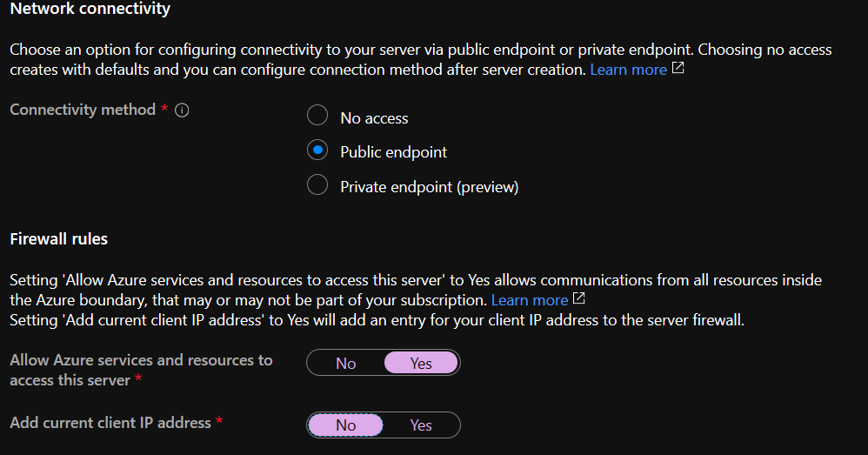The width and height of the screenshot is (868, 455).
Task: Select the No access radio button
Action: coord(317,116)
